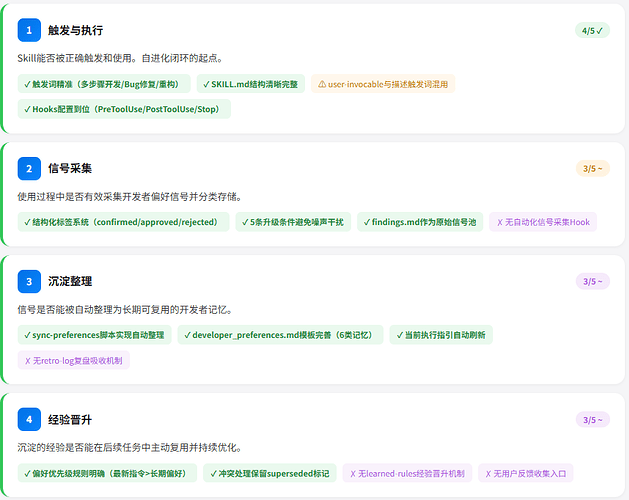Viewport: 629px width, 500px height.
Task: Click description 信号是否能被自动整理为长期可复用
Action: tap(124, 310)
